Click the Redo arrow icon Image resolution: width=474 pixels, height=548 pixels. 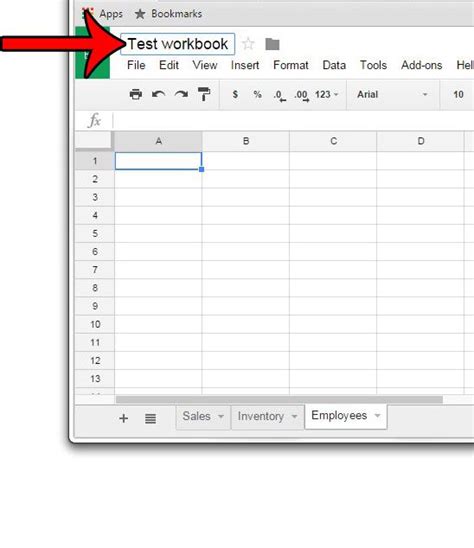181,94
